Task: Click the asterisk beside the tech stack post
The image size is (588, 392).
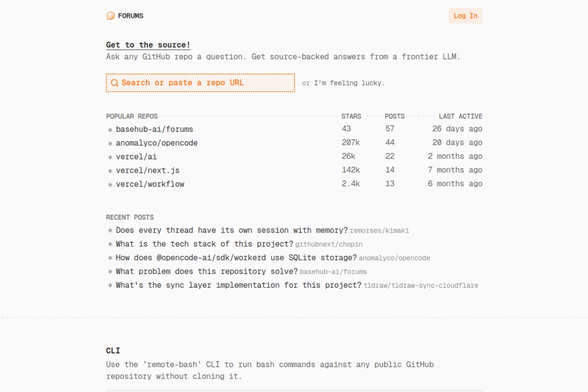Action: (110, 244)
